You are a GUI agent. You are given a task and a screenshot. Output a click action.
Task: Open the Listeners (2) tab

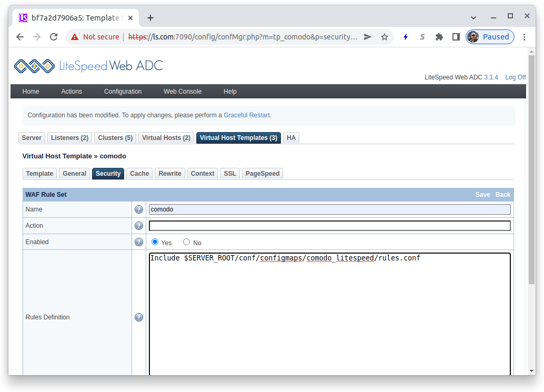pyautogui.click(x=69, y=138)
